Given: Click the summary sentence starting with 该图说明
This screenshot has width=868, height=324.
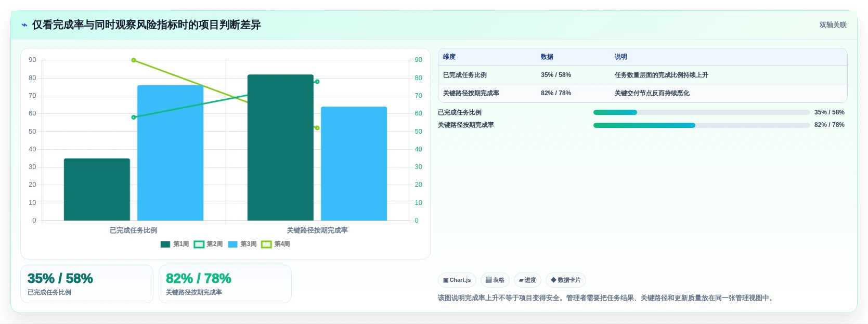Looking at the screenshot, I should point(606,298).
